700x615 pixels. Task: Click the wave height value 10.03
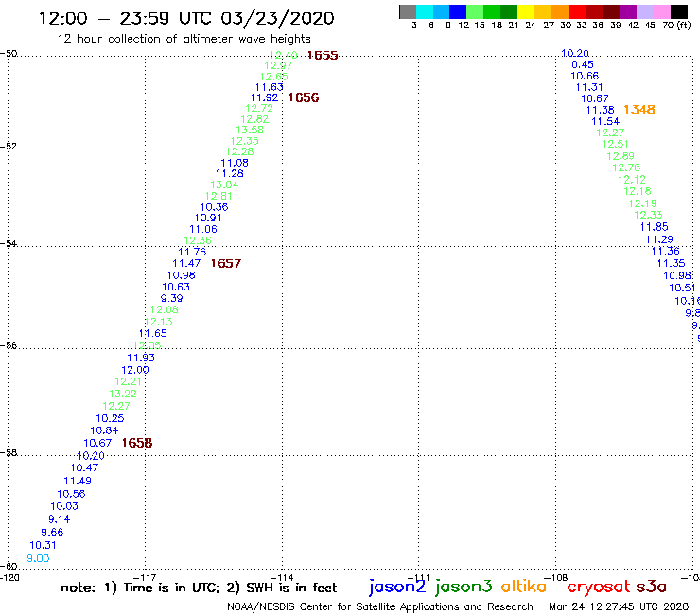(x=64, y=506)
